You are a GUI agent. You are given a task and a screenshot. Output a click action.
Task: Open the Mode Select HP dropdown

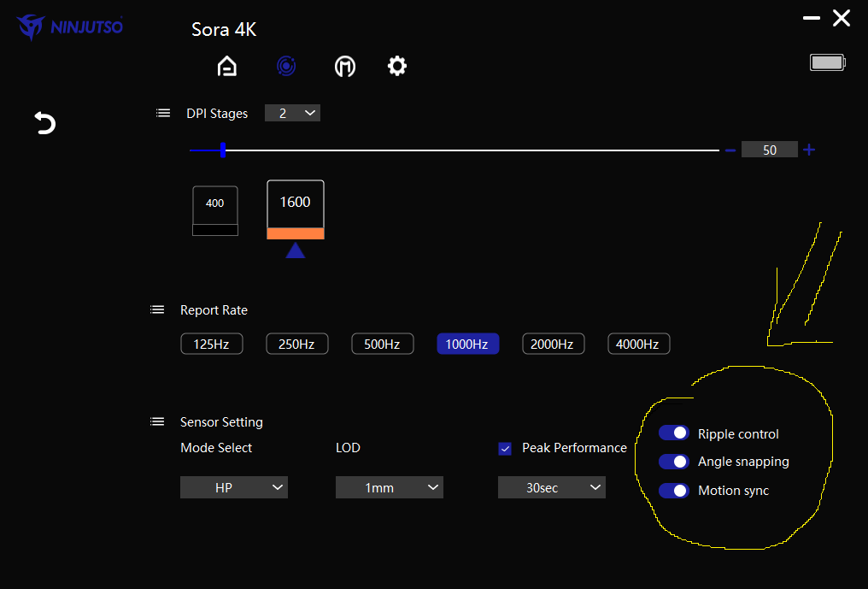[233, 487]
